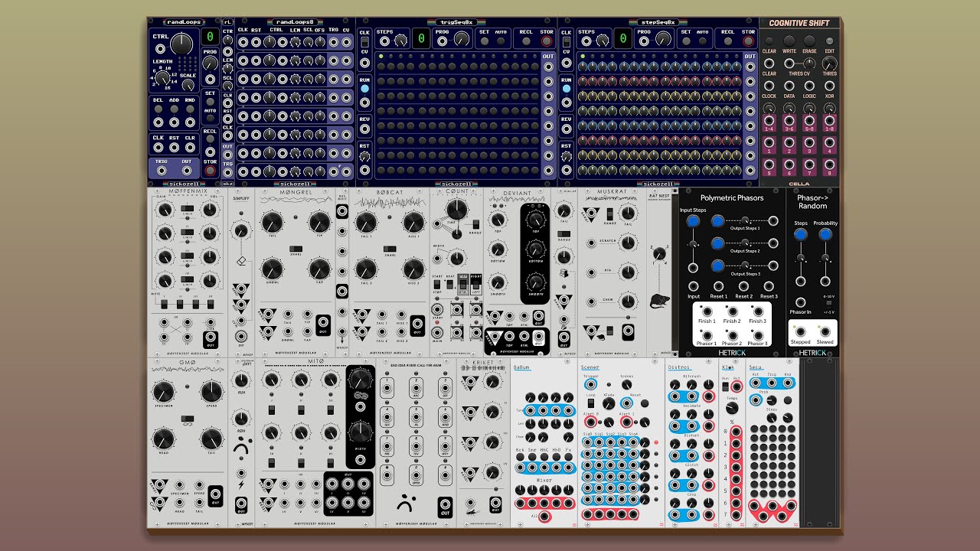Toggle the blue RUN button on stepSeq8x

567,90
